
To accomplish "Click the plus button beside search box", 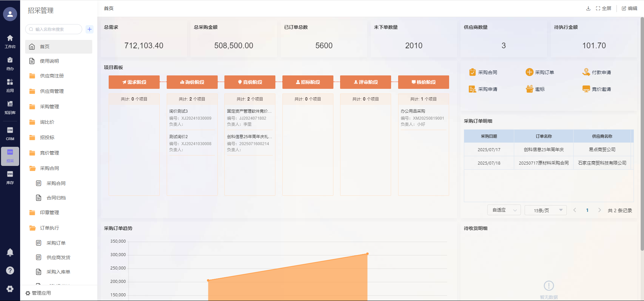I will 90,29.
